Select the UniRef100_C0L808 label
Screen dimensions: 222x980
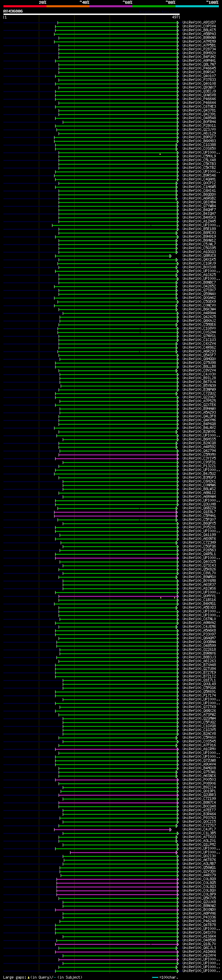[199, 879]
